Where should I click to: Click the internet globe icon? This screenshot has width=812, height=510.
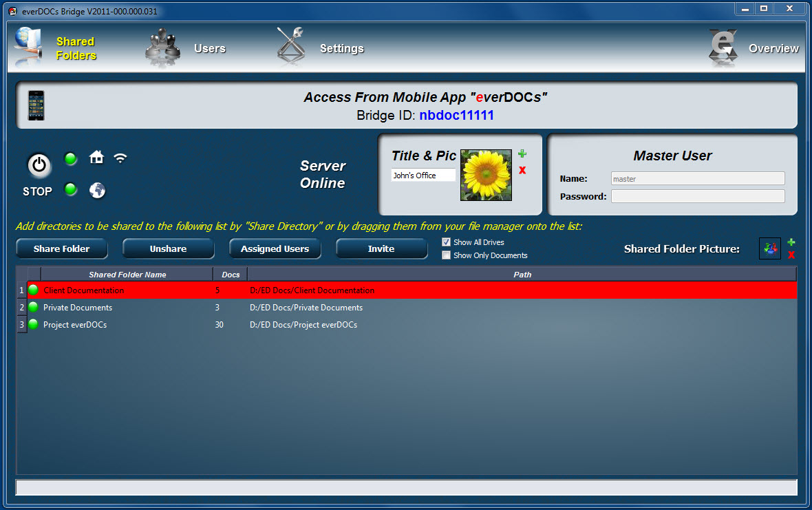pyautogui.click(x=97, y=191)
